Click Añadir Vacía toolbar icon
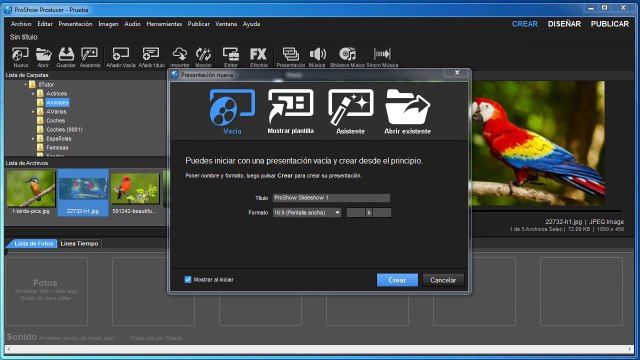 pyautogui.click(x=121, y=57)
